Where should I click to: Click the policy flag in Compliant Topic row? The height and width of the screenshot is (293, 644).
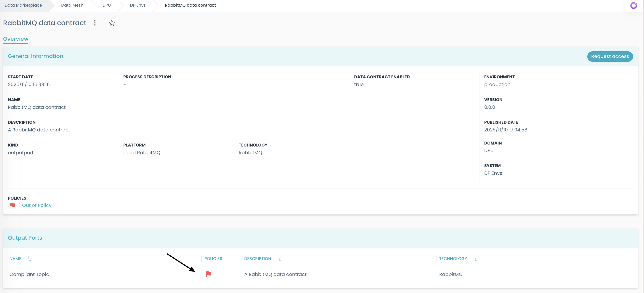pos(208,274)
